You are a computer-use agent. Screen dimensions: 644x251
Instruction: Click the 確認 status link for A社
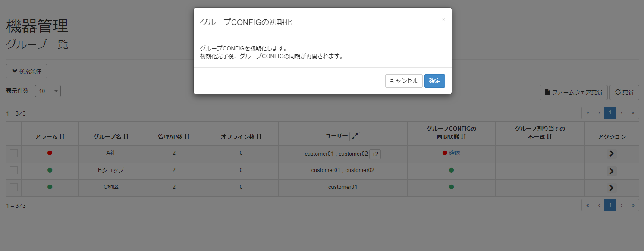coord(454,153)
